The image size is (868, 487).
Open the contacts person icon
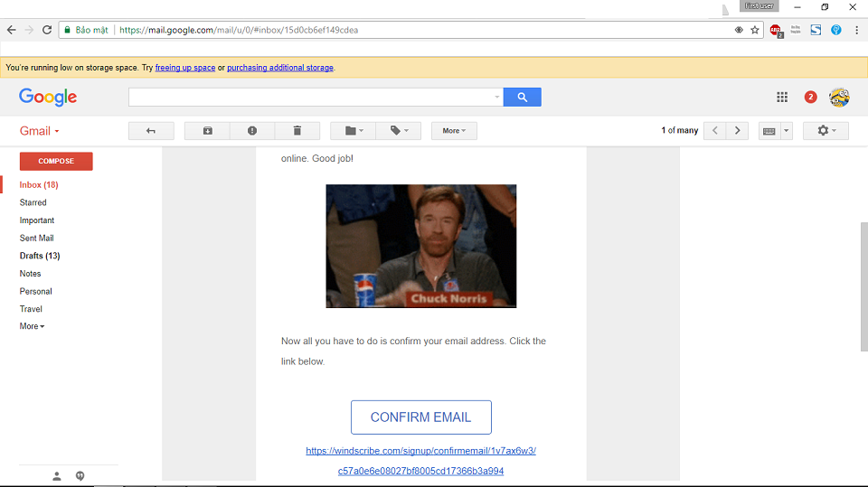56,476
